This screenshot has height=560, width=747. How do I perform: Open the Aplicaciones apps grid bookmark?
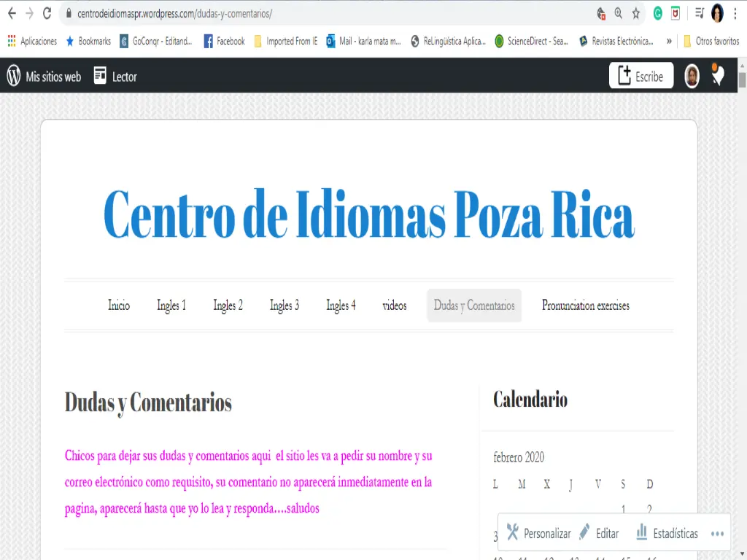(32, 41)
